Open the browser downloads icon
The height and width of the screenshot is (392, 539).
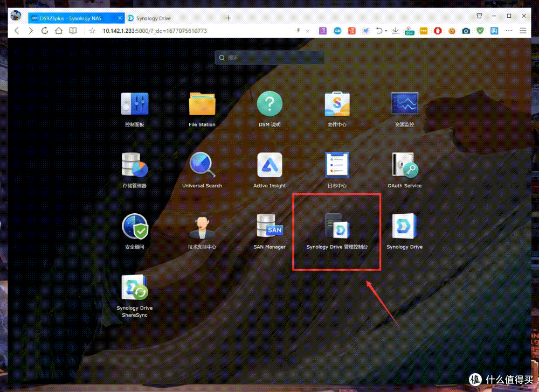pyautogui.click(x=396, y=31)
